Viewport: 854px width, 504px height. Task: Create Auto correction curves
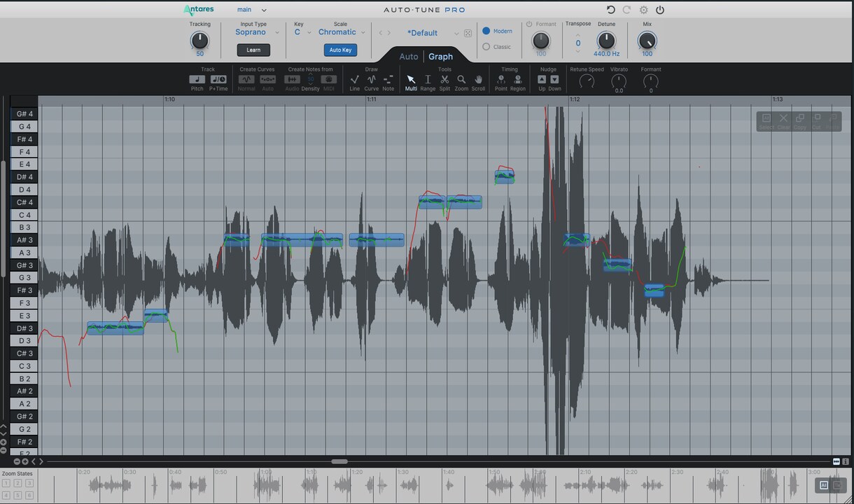tap(267, 80)
